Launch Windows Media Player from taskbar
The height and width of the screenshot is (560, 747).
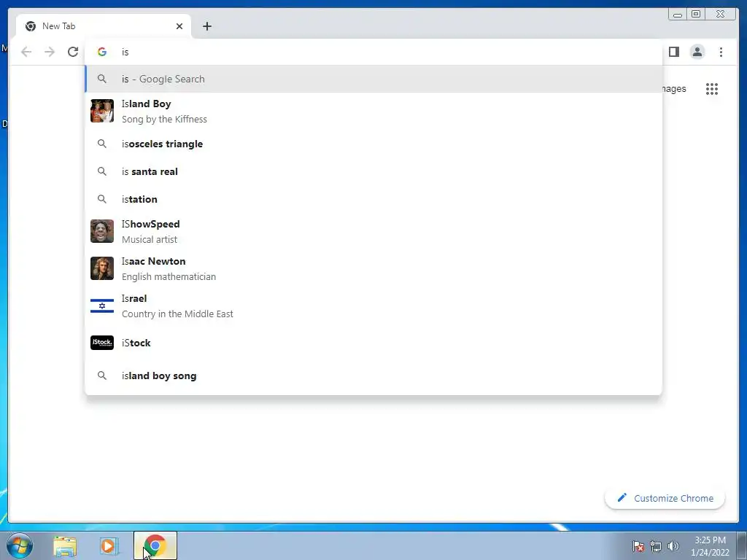click(x=109, y=545)
